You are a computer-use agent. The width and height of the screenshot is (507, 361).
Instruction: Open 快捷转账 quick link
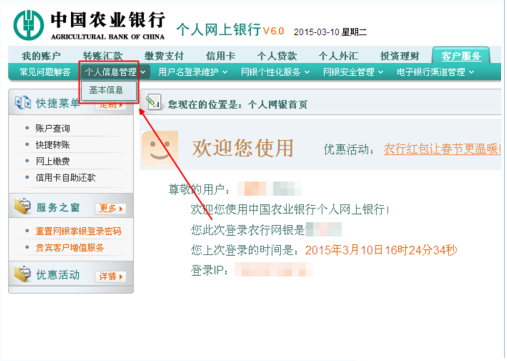click(x=53, y=145)
